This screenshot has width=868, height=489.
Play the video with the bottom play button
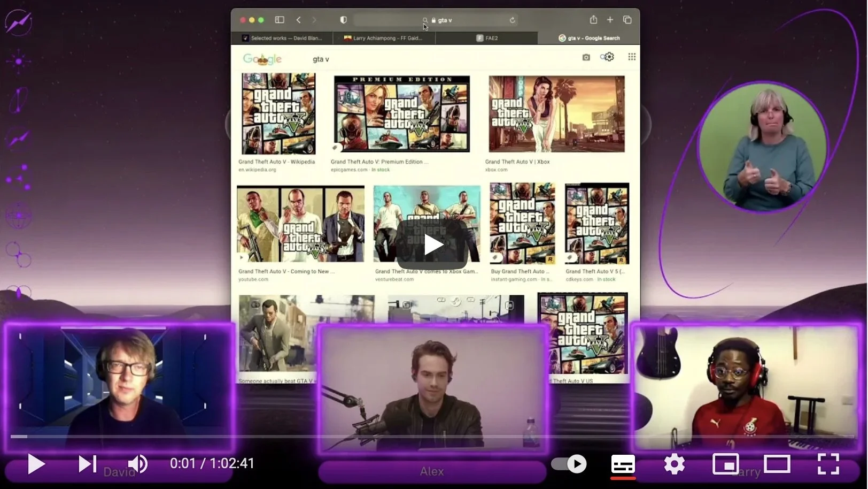tap(36, 464)
